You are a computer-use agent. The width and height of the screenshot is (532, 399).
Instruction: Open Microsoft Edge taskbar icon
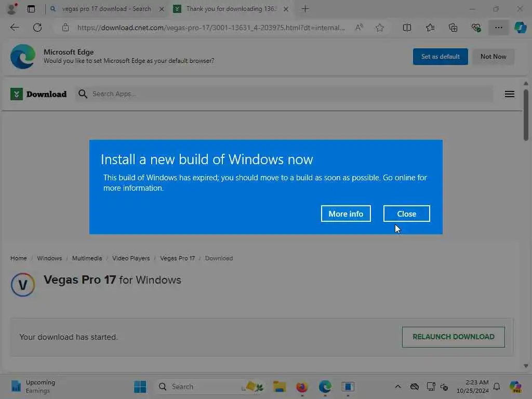pos(325,387)
